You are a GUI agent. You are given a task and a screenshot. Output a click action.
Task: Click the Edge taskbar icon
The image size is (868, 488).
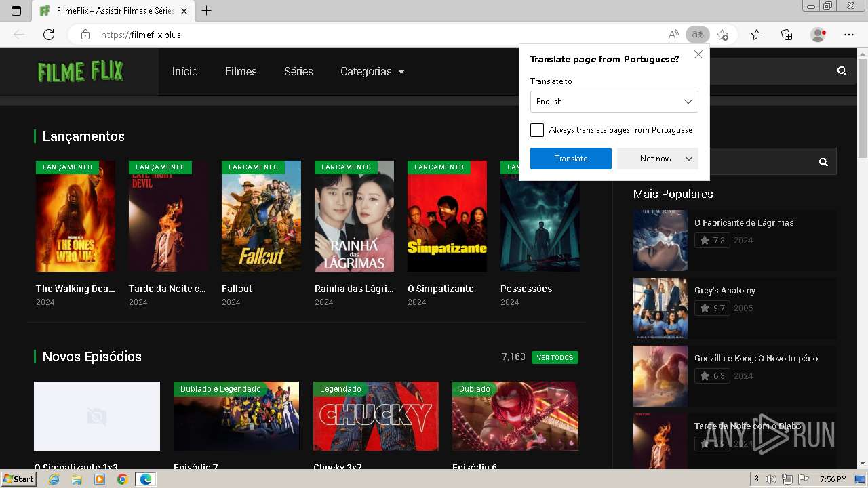pyautogui.click(x=145, y=479)
